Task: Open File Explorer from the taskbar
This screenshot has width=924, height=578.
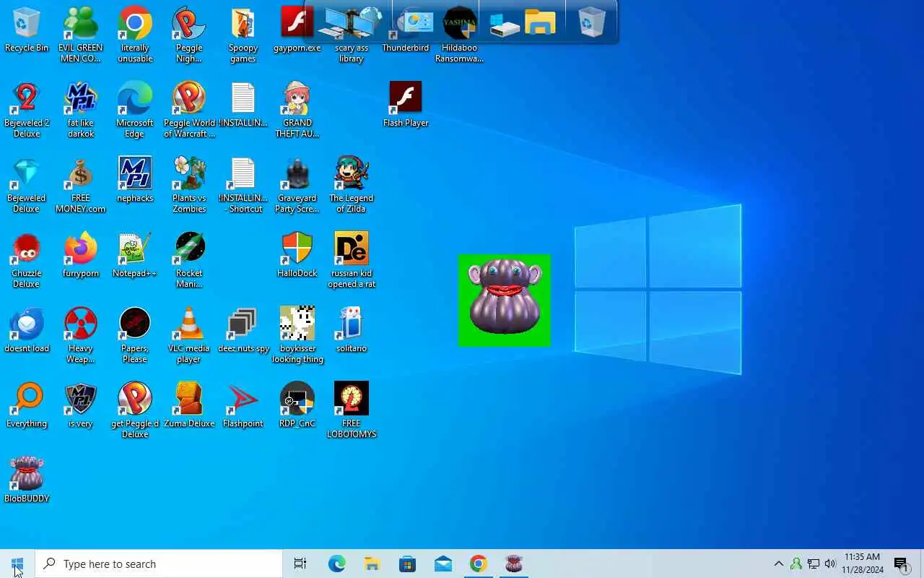Action: (372, 564)
